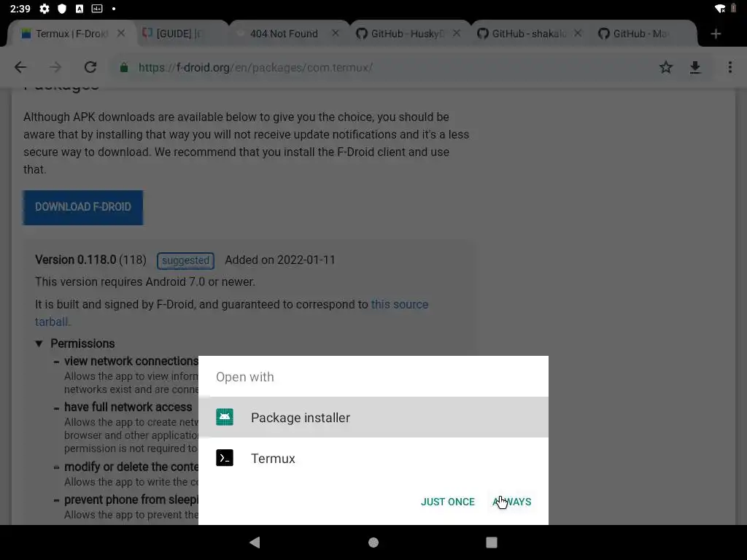Click the battery icon in status bar

pos(734,9)
